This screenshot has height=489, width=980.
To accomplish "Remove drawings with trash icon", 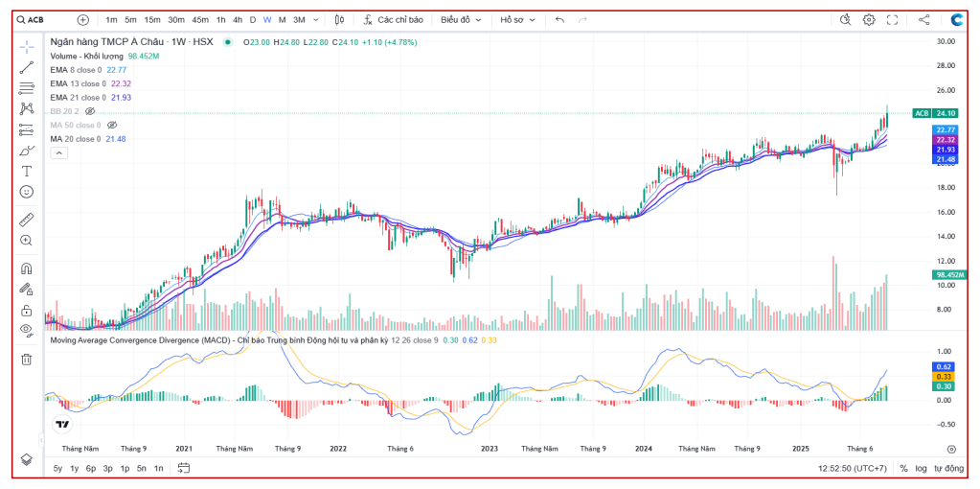I will tap(26, 360).
